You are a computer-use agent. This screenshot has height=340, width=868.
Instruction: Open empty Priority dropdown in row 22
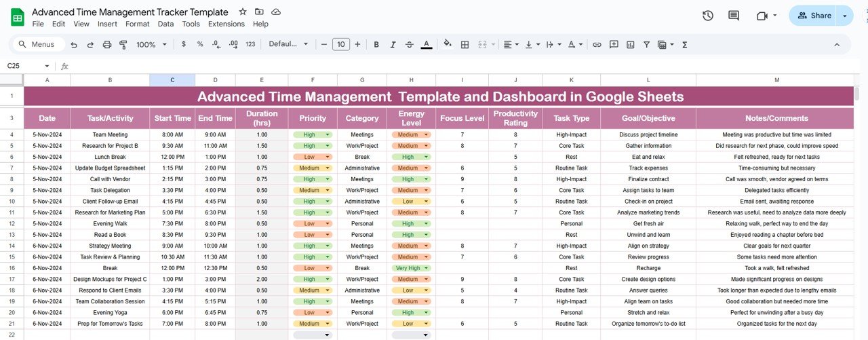(327, 335)
